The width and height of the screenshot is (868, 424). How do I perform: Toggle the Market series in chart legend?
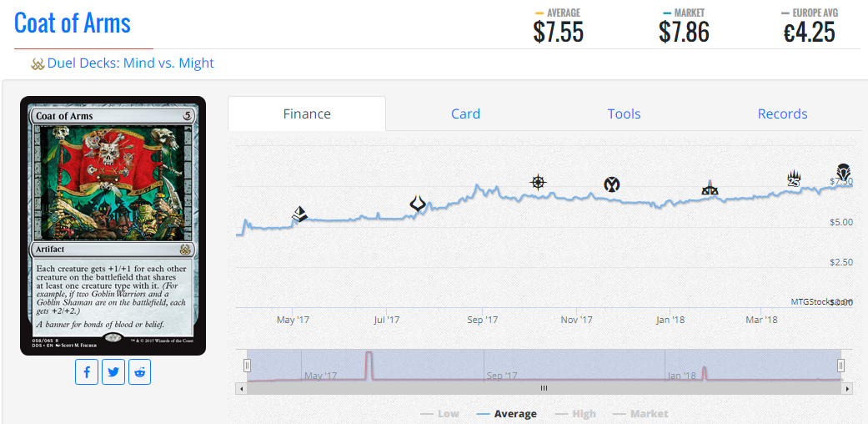[x=641, y=413]
